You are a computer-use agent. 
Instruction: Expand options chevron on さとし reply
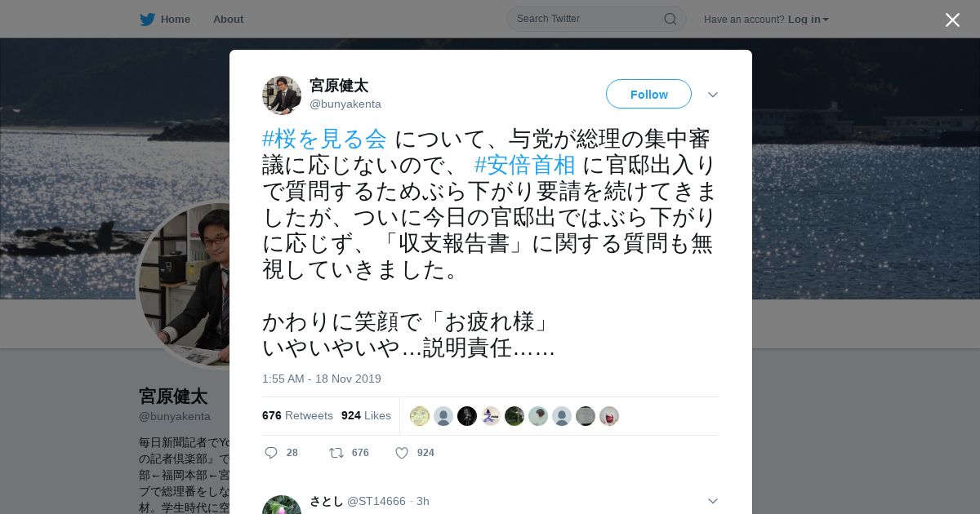pyautogui.click(x=713, y=501)
